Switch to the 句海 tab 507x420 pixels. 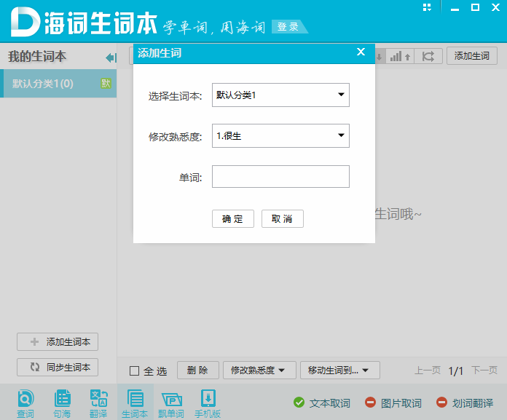point(62,404)
